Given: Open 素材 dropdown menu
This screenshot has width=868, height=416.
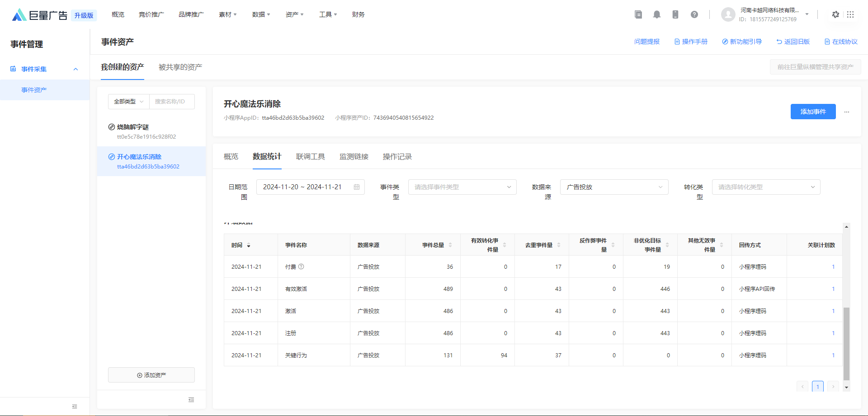Looking at the screenshot, I should pyautogui.click(x=228, y=14).
